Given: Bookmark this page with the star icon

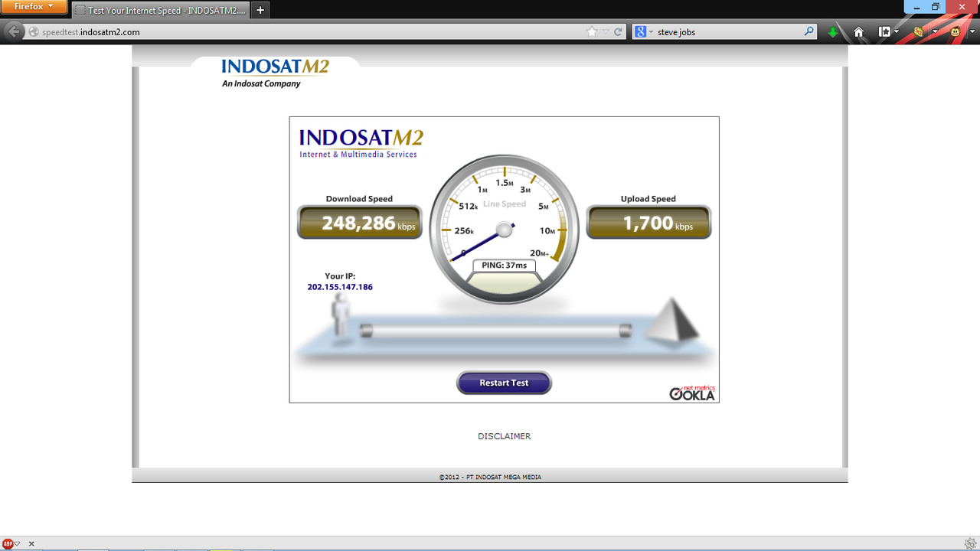Looking at the screenshot, I should pyautogui.click(x=592, y=32).
